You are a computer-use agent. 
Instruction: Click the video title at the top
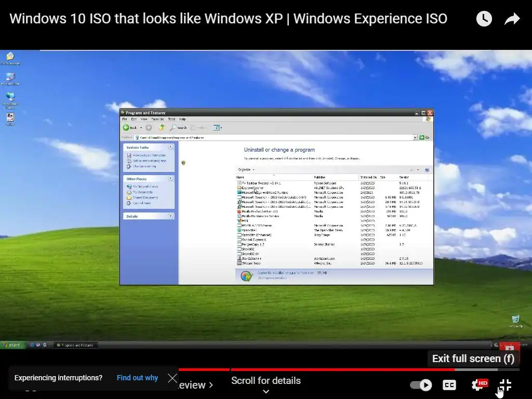(x=229, y=19)
